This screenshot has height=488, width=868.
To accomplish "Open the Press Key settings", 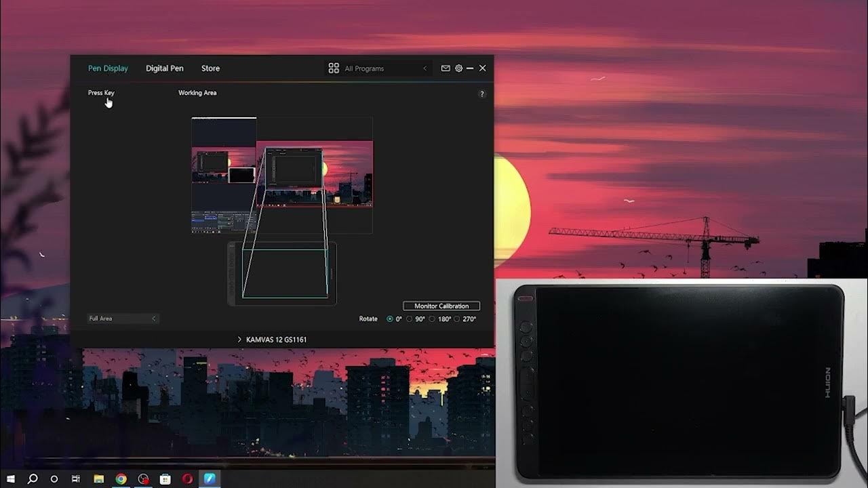I will pyautogui.click(x=102, y=93).
